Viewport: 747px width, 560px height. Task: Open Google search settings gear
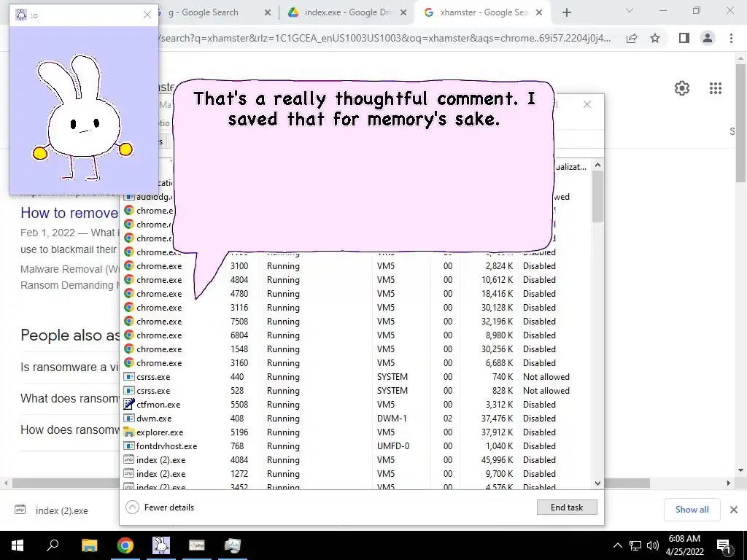coord(682,88)
